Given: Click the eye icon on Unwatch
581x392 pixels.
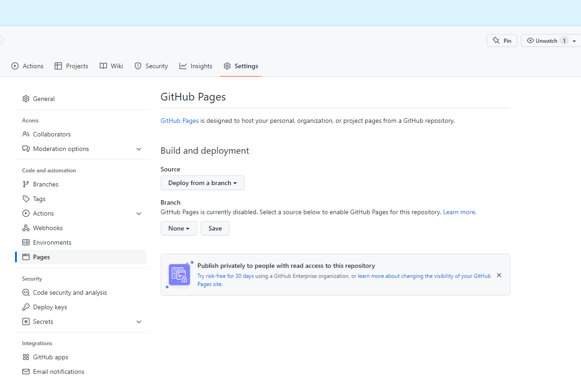Looking at the screenshot, I should (530, 40).
